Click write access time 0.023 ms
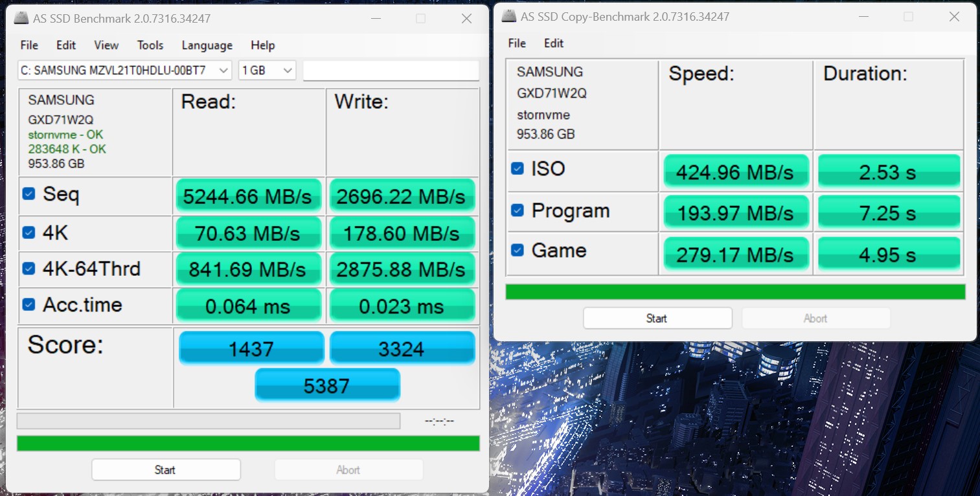The height and width of the screenshot is (496, 980). click(402, 306)
